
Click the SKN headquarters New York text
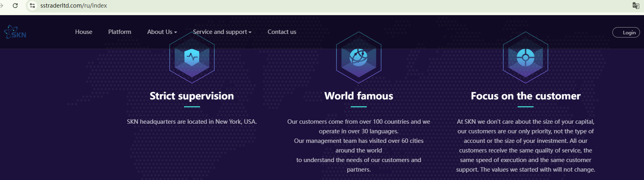(192, 122)
